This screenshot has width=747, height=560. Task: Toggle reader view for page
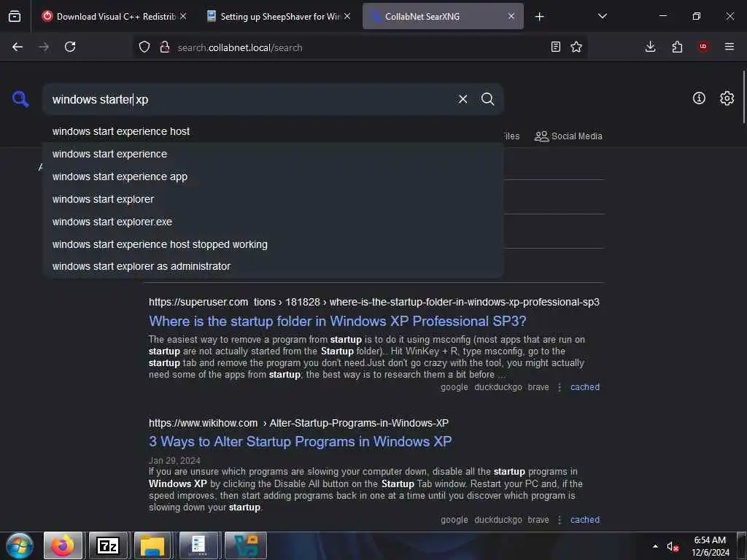pos(555,47)
